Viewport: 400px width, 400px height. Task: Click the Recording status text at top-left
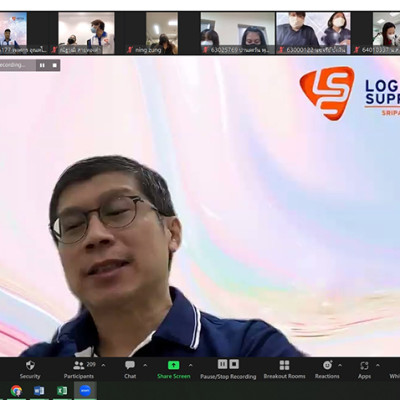[13, 65]
